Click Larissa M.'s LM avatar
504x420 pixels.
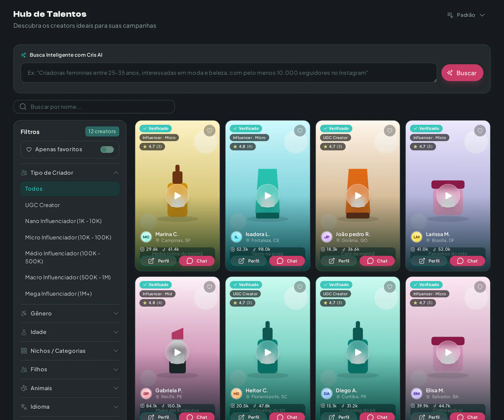pos(417,237)
